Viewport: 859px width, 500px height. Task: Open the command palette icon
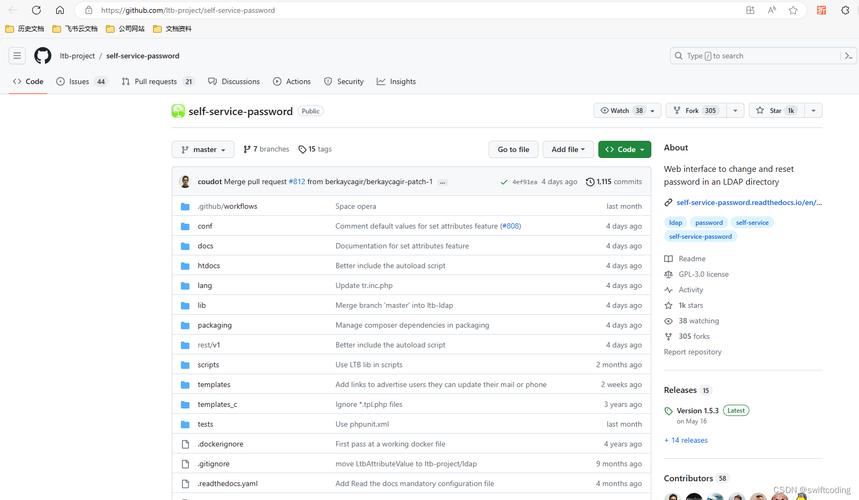[847, 56]
